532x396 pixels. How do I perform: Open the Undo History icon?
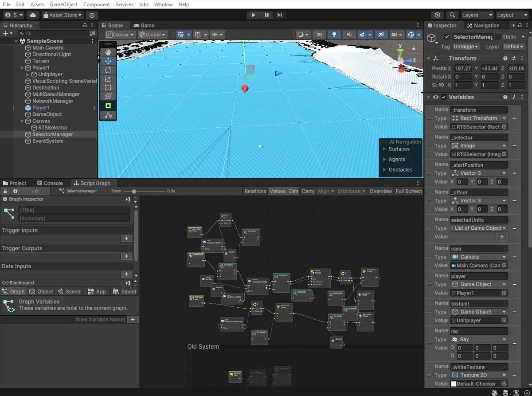438,15
